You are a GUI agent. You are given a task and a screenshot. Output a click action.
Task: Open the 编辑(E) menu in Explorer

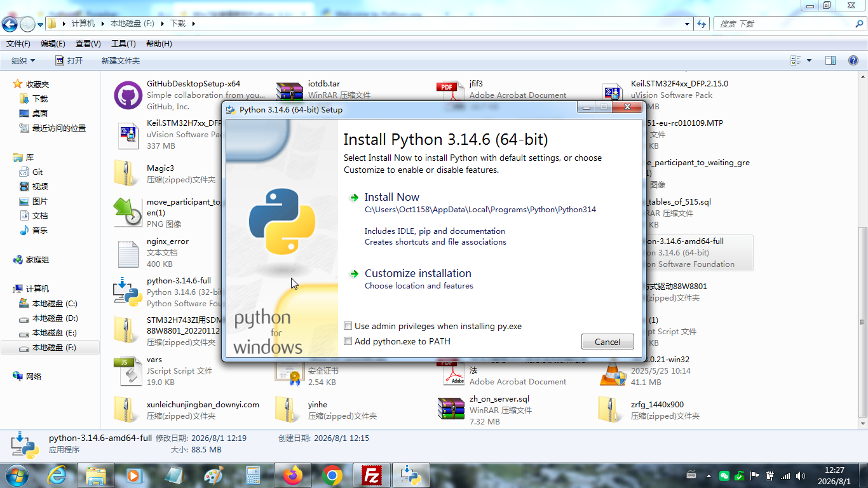(x=53, y=44)
